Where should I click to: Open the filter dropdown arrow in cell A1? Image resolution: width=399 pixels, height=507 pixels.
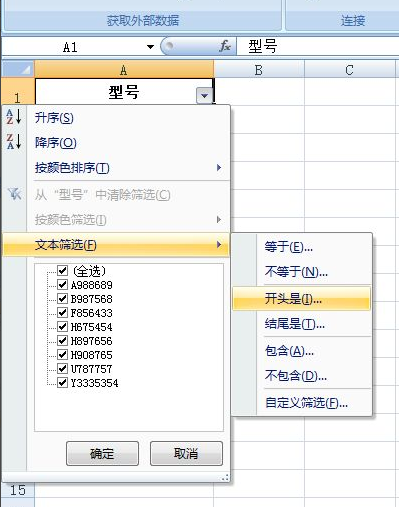click(204, 96)
